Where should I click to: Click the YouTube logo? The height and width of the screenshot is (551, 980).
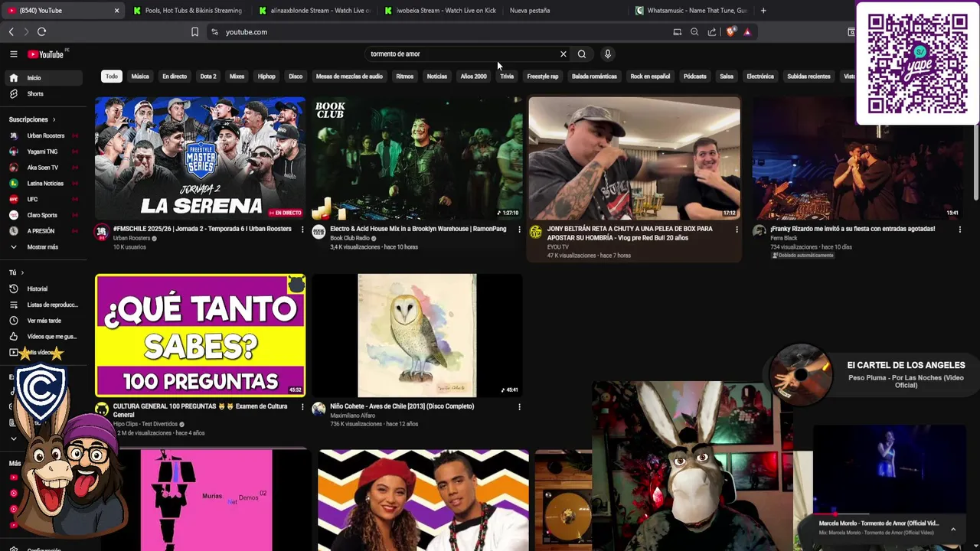(46, 54)
